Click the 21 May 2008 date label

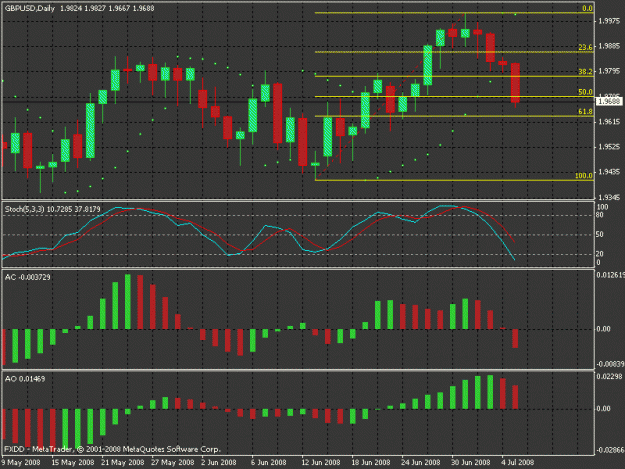[x=122, y=463]
